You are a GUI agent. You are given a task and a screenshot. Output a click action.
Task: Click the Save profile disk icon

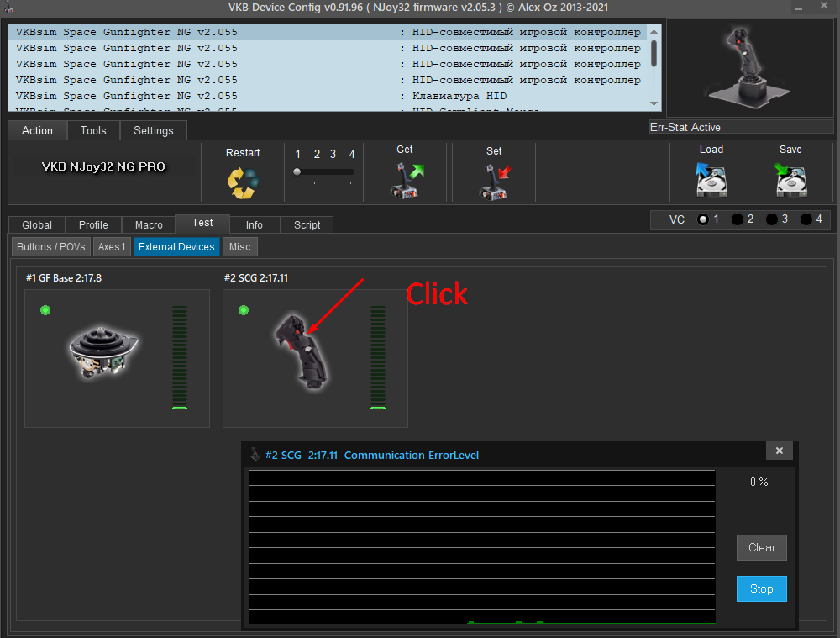click(x=790, y=180)
